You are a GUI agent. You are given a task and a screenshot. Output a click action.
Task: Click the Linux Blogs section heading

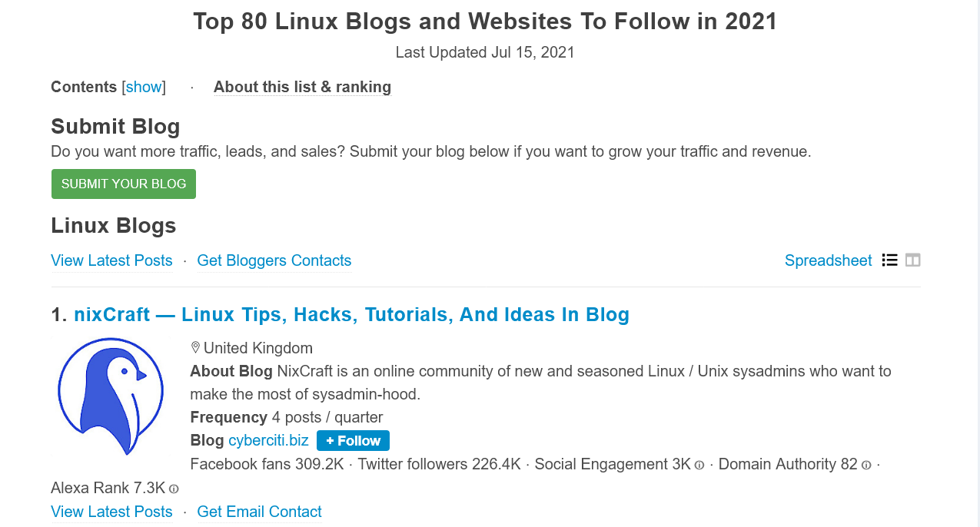114,225
